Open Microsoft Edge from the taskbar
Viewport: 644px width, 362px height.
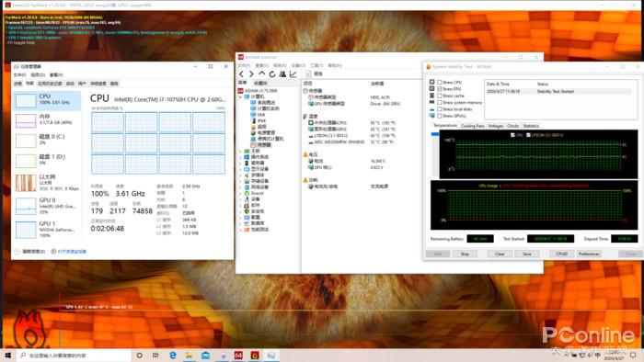click(x=173, y=355)
